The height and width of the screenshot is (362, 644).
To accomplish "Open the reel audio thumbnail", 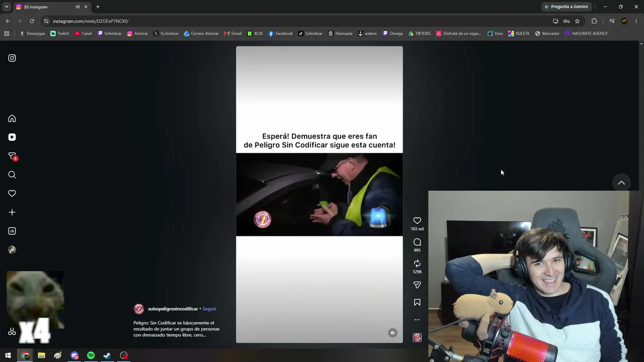I will pyautogui.click(x=417, y=337).
